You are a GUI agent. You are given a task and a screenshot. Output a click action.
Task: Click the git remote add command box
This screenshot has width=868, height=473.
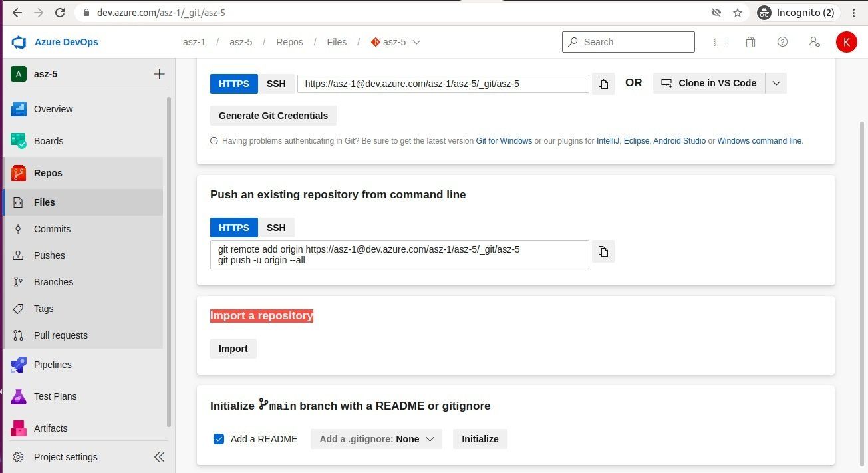(400, 255)
